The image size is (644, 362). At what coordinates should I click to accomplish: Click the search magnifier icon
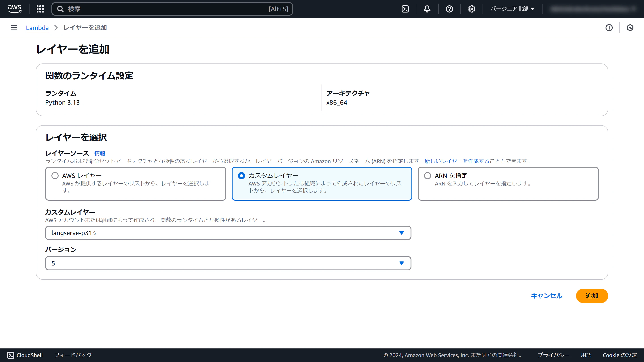[x=60, y=9]
